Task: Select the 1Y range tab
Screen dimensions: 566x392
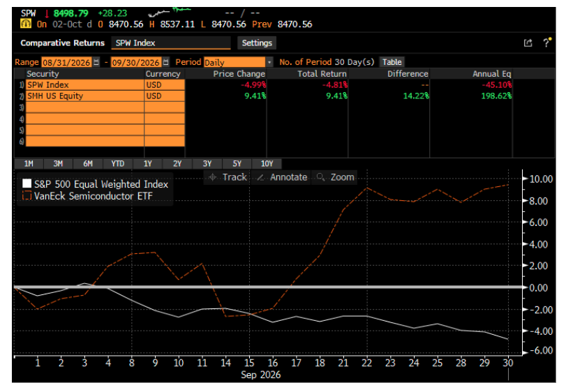Action: click(x=148, y=164)
